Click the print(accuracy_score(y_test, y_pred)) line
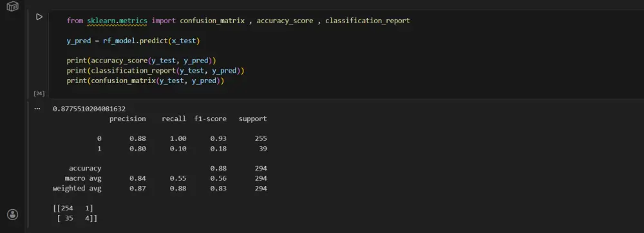This screenshot has height=233, width=644. 141,61
